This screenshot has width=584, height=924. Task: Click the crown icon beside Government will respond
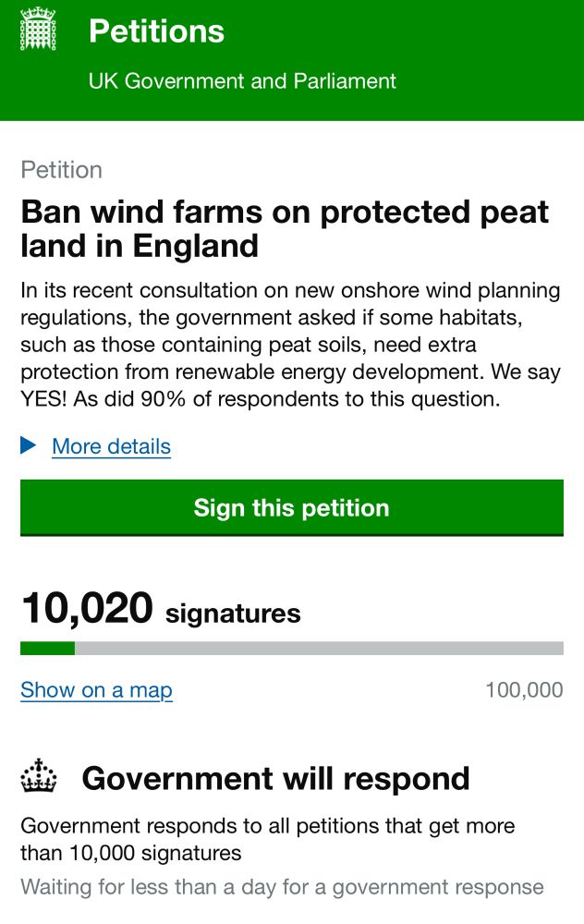(39, 775)
